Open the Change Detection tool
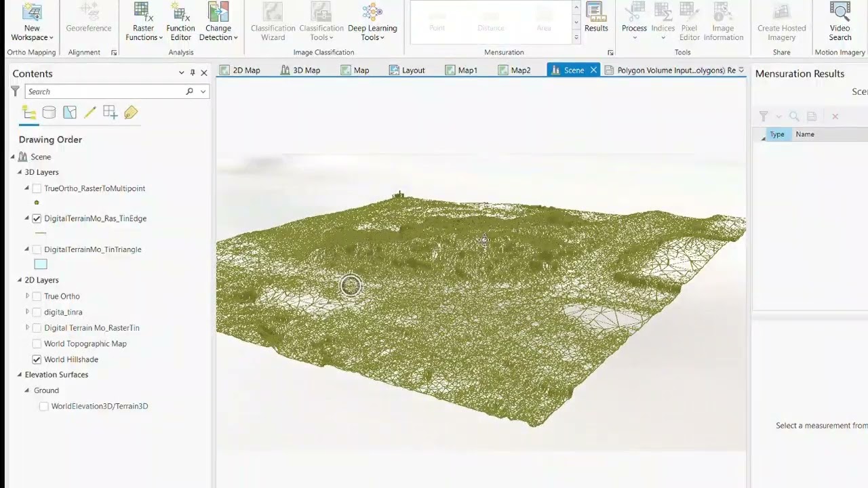The width and height of the screenshot is (868, 488). coord(218,23)
